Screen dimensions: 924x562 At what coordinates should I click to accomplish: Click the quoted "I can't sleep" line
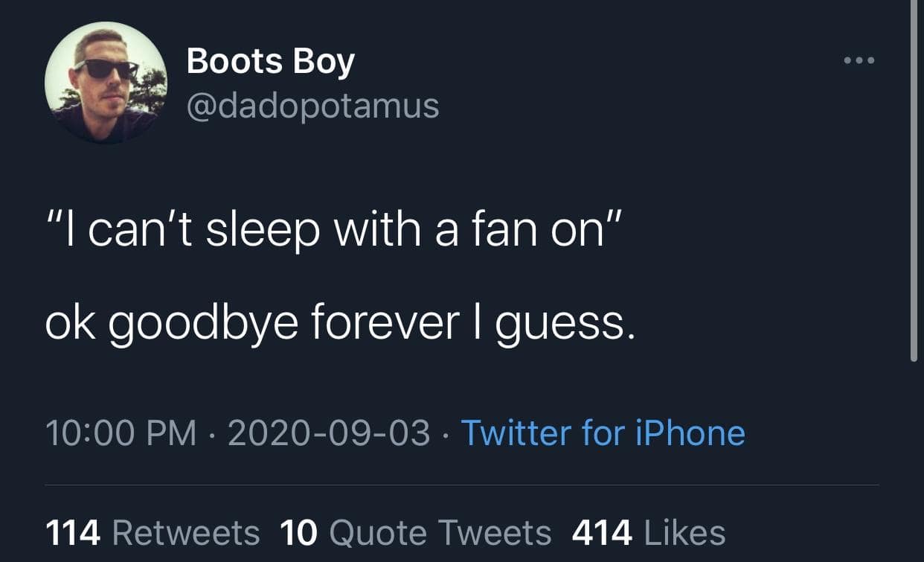331,232
